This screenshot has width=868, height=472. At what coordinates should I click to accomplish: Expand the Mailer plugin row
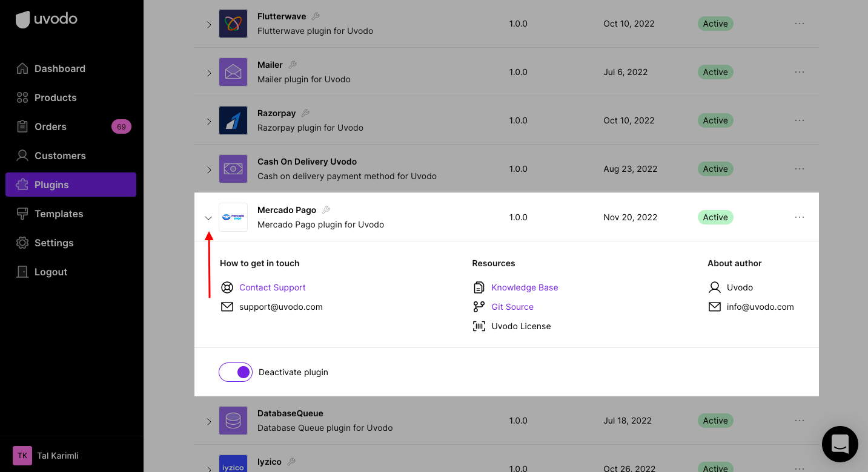(209, 73)
